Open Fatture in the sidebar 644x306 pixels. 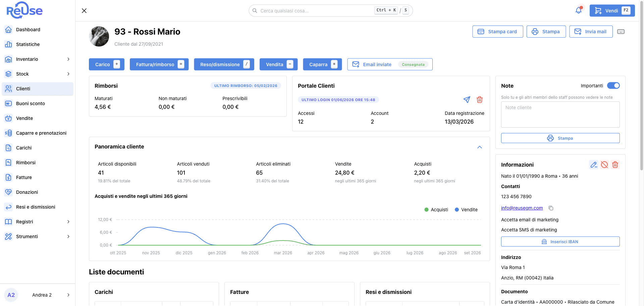pyautogui.click(x=38, y=177)
